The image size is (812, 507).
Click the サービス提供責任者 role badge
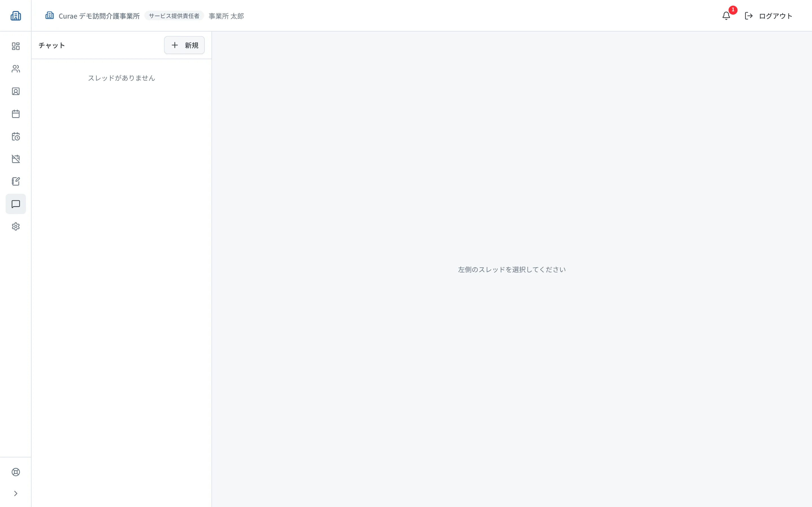174,16
